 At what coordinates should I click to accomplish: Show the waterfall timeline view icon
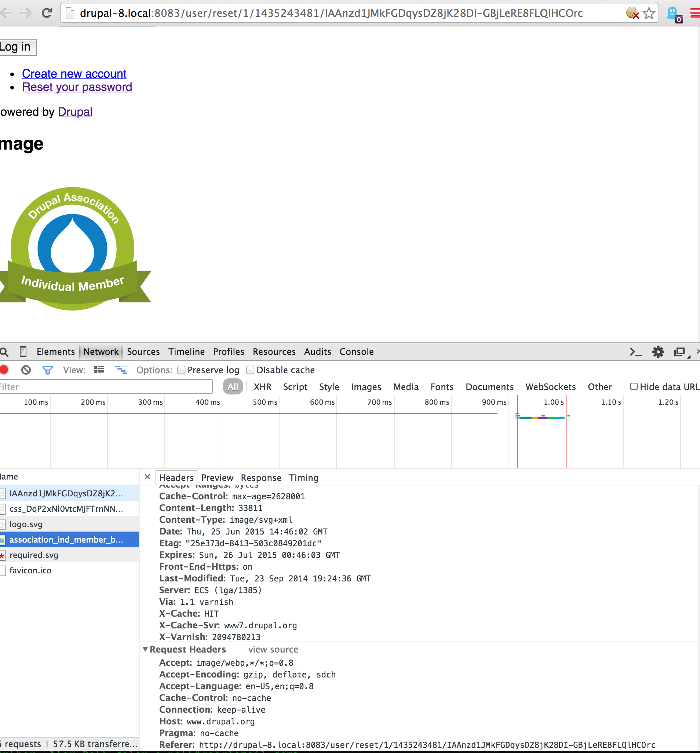[121, 370]
